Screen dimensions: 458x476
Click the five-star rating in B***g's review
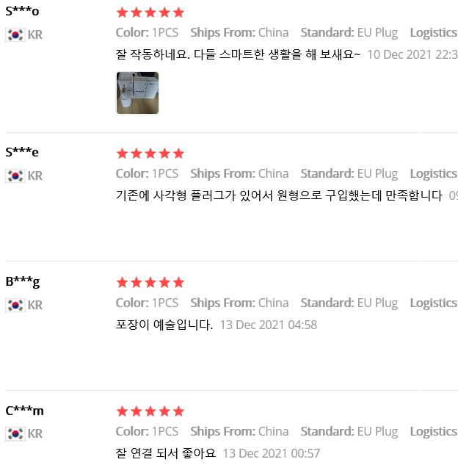(x=150, y=283)
